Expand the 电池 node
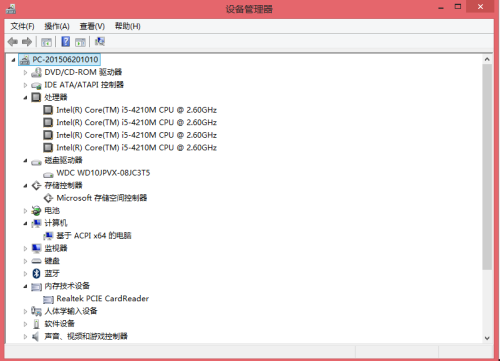Image resolution: width=500 pixels, height=361 pixels. (x=25, y=211)
